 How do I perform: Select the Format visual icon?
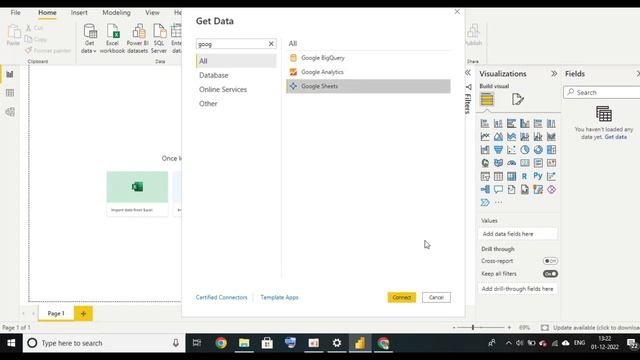517,99
